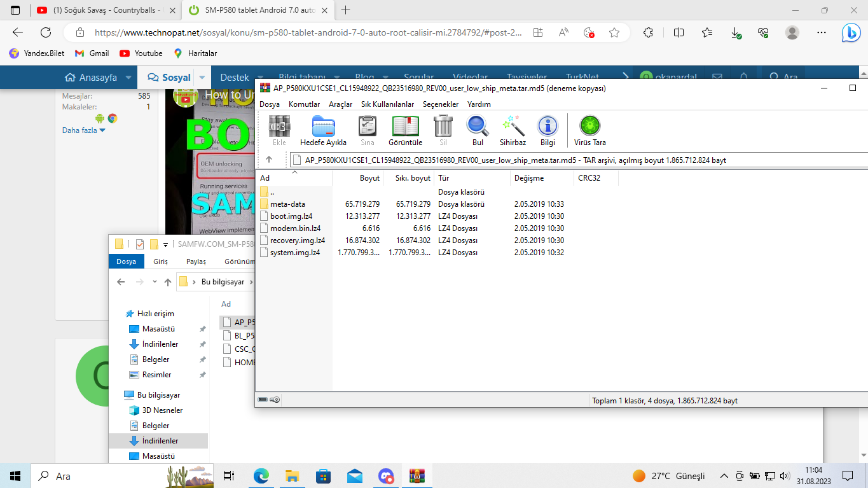The width and height of the screenshot is (868, 488).
Task: Open File Explorer from the taskbar
Action: coord(292,476)
